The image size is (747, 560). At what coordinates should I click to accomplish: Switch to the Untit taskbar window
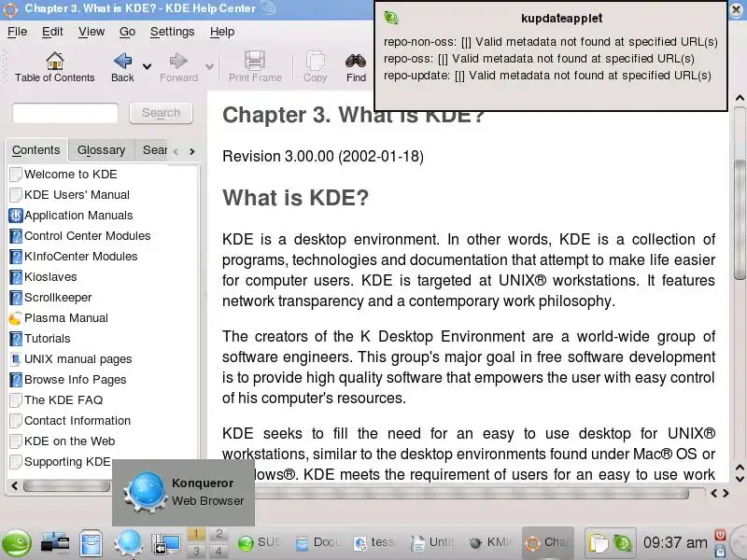pyautogui.click(x=432, y=543)
